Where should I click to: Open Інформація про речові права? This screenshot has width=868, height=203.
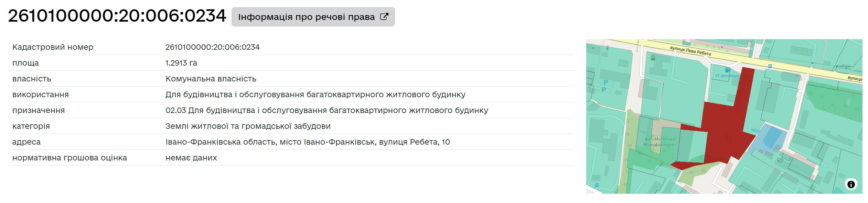(x=313, y=17)
